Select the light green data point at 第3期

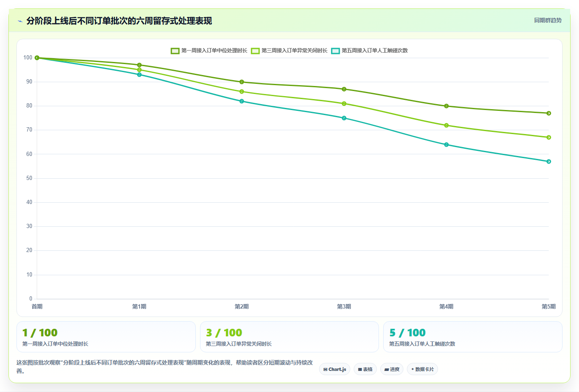click(344, 104)
